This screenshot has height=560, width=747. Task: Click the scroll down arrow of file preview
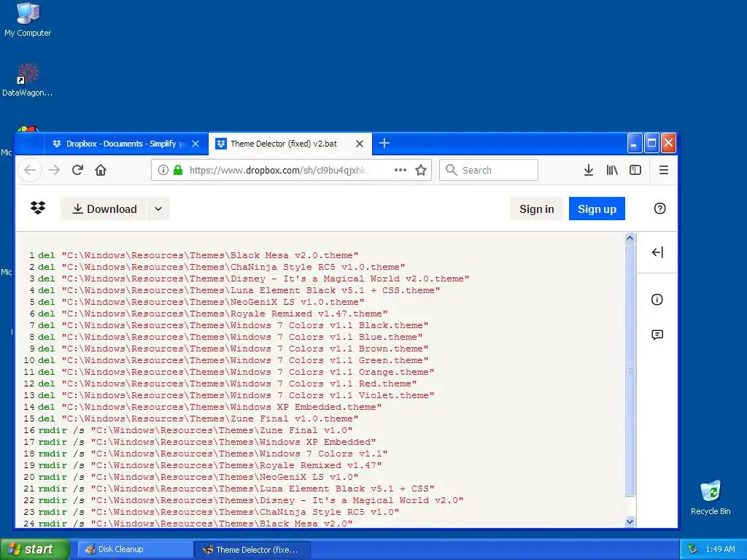click(630, 522)
